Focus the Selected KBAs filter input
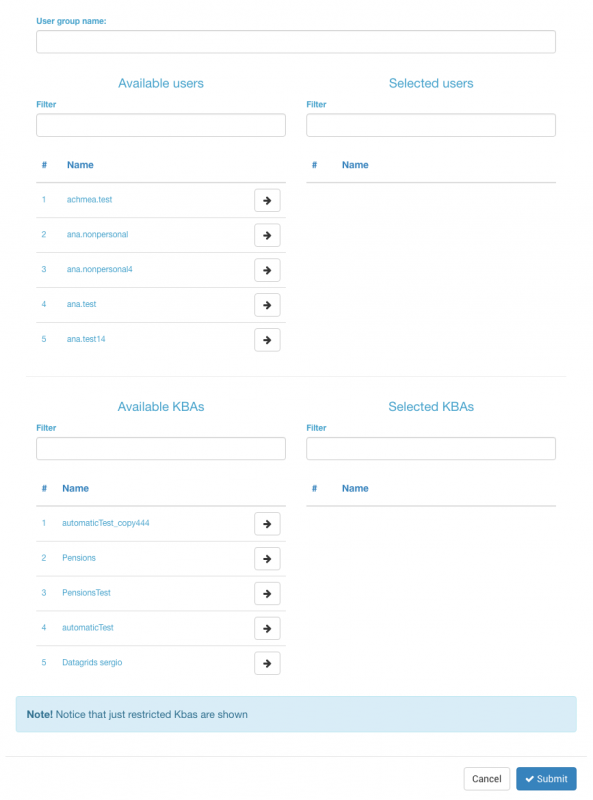 coord(431,448)
